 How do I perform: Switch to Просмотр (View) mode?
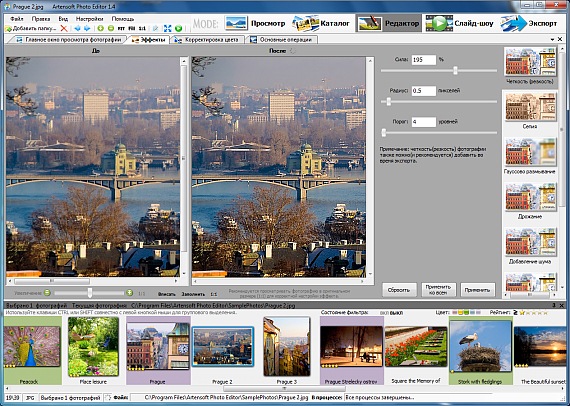pyautogui.click(x=255, y=24)
